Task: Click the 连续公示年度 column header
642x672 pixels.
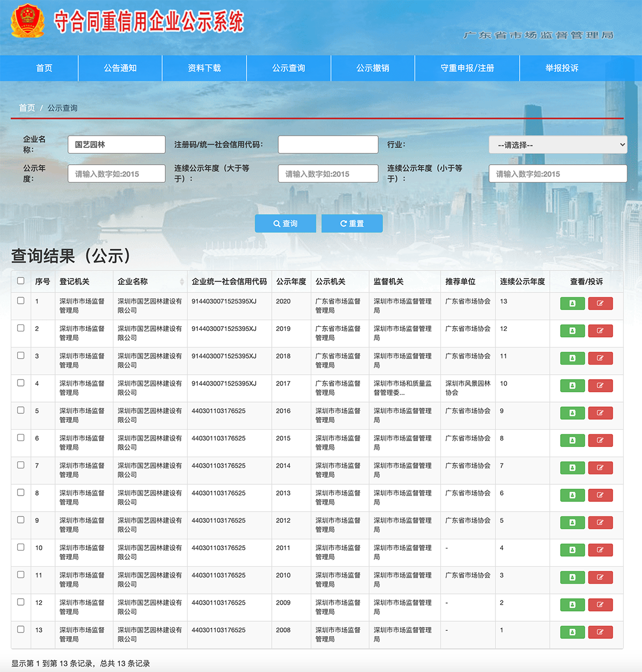Action: [523, 282]
